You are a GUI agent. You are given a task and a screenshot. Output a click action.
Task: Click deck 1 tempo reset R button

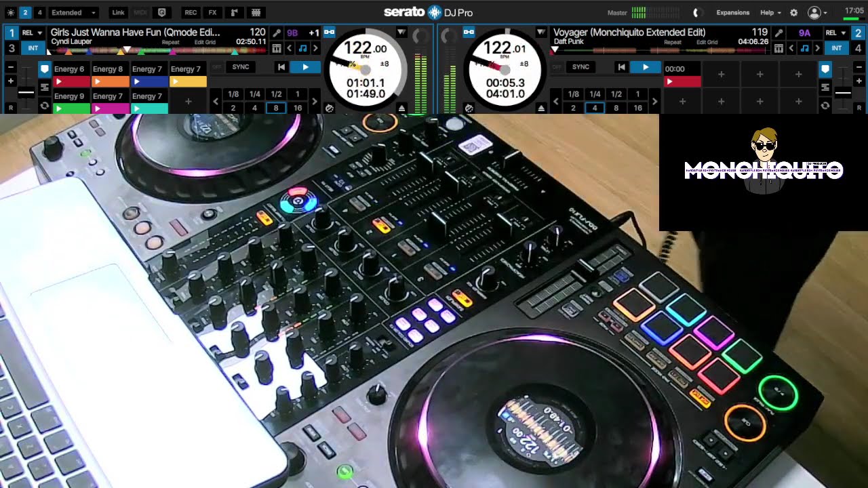[11, 107]
